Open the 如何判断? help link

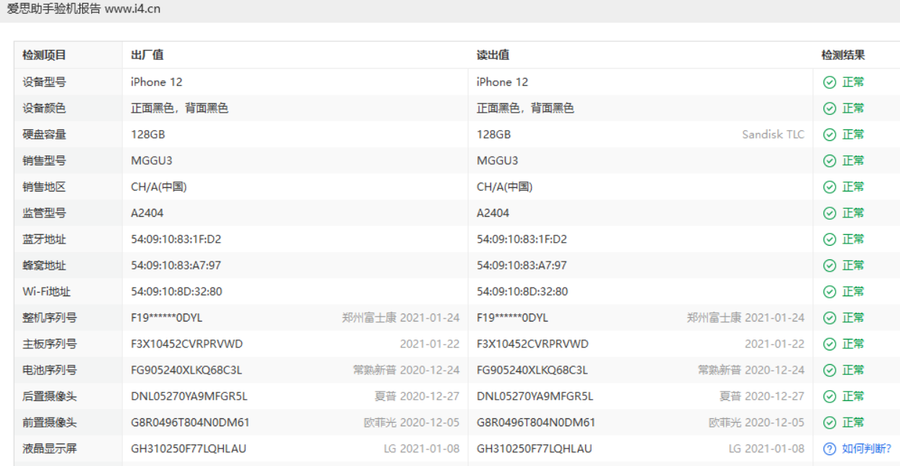pyautogui.click(x=867, y=448)
